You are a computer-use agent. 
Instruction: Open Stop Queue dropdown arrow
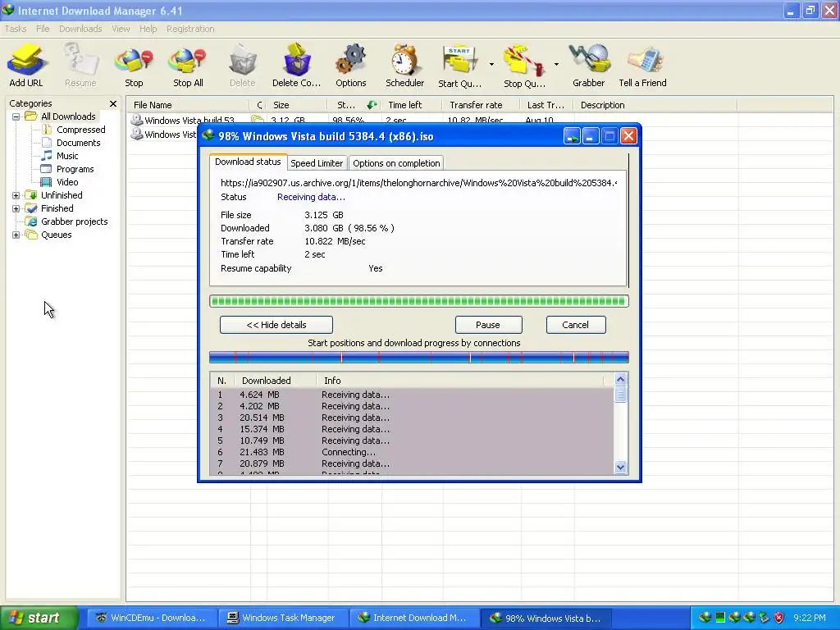tap(557, 64)
